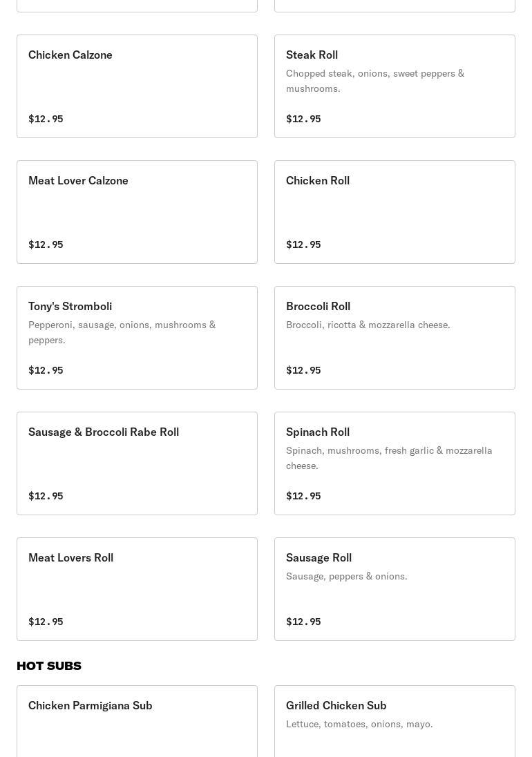Click the Spinach Roll description text
The image size is (532, 757).
tap(389, 458)
